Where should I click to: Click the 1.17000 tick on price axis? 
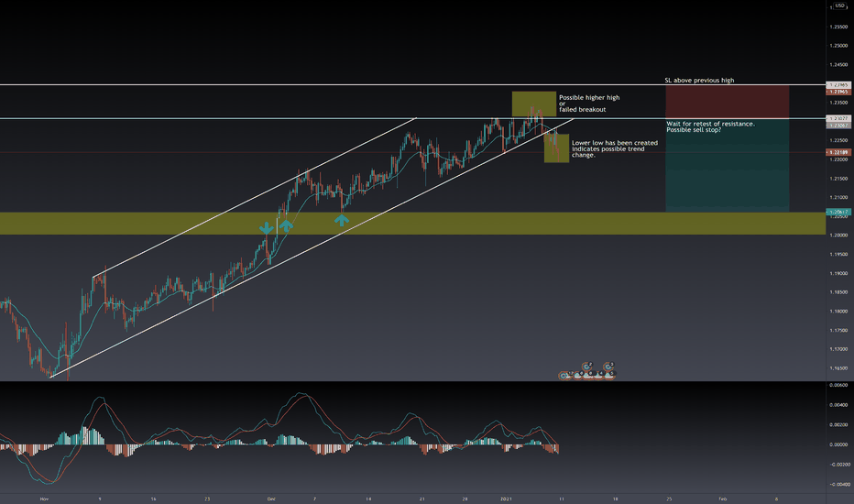838,349
